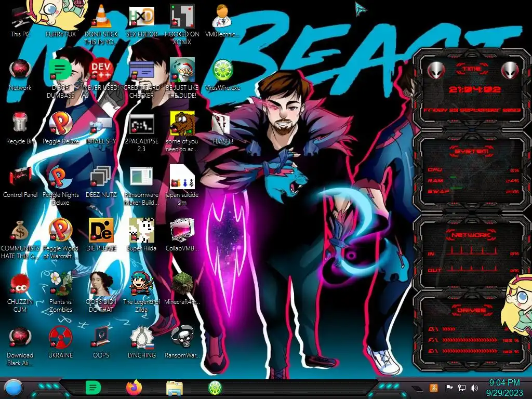Open the DIE PLEASE shortcut
The height and width of the screenshot is (399, 532).
[101, 235]
